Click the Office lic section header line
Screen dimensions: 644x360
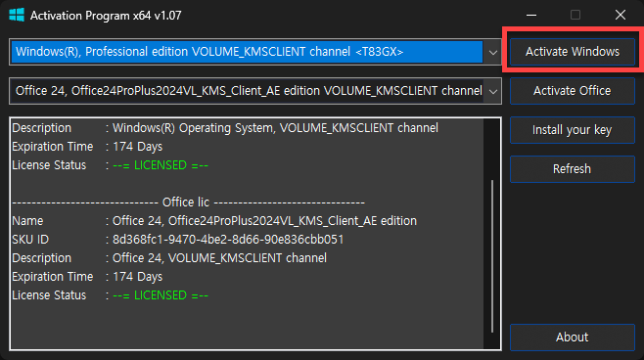(188, 202)
